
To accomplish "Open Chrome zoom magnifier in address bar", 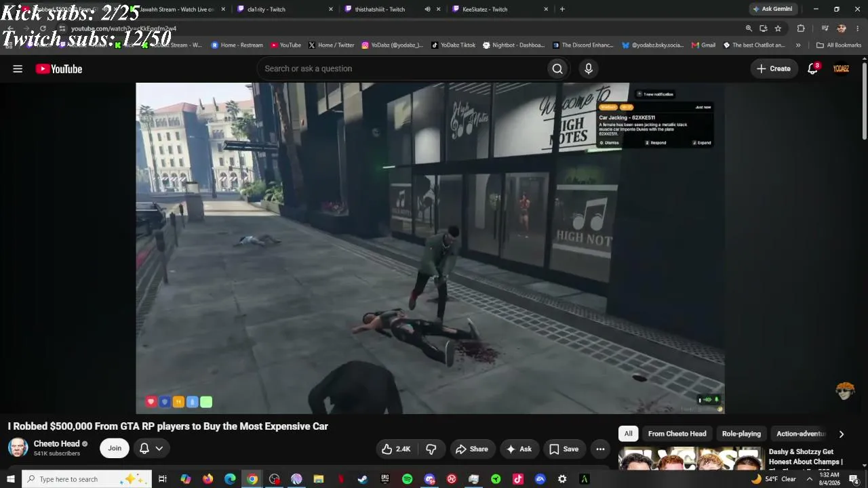I will click(x=749, y=28).
